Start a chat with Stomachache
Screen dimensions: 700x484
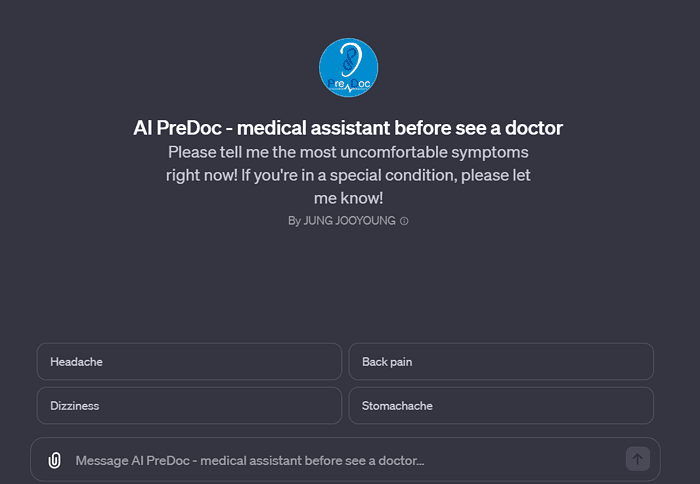[501, 406]
